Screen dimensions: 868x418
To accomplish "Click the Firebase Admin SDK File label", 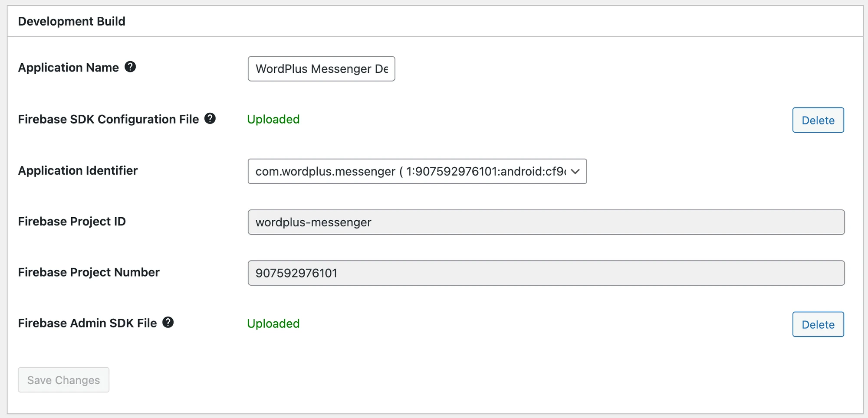I will pyautogui.click(x=87, y=323).
